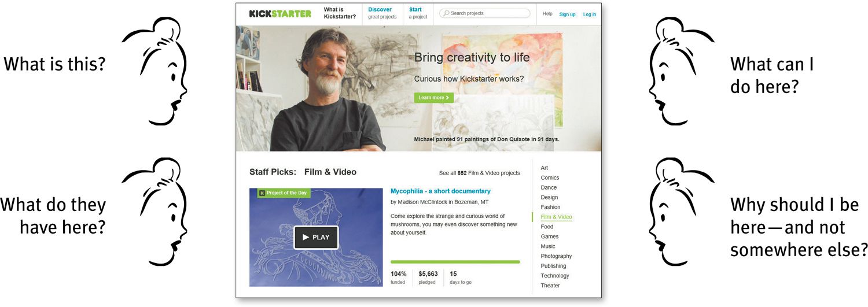This screenshot has height=307, width=868.
Task: Play the Mycophilia project video
Action: coord(316,237)
